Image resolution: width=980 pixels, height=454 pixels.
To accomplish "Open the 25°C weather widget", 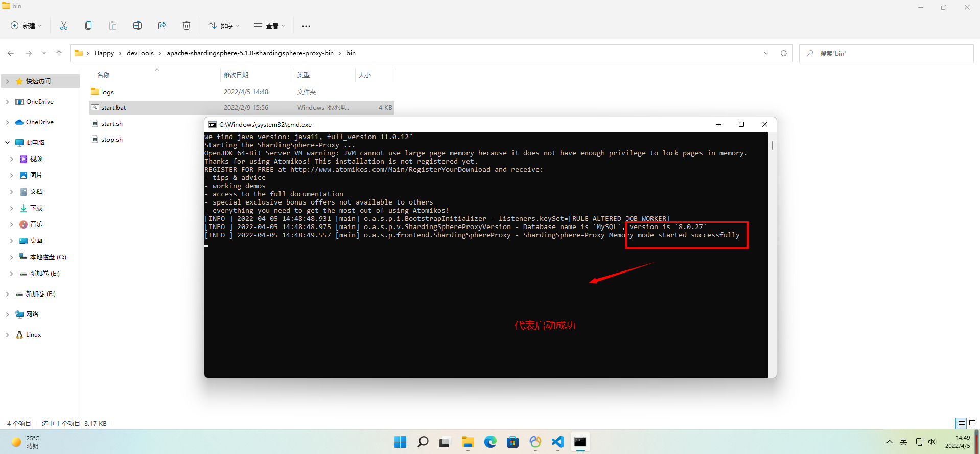I will pyautogui.click(x=26, y=442).
